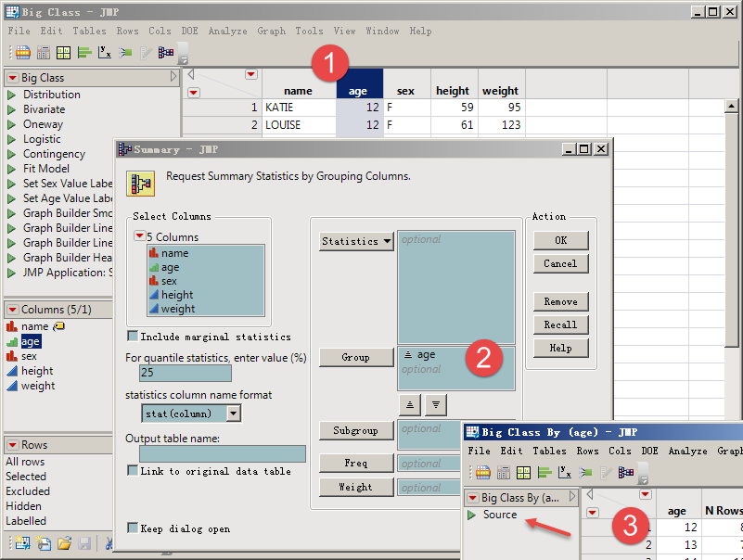
Task: Open the Statistics dropdown in Summary dialog
Action: (x=356, y=241)
